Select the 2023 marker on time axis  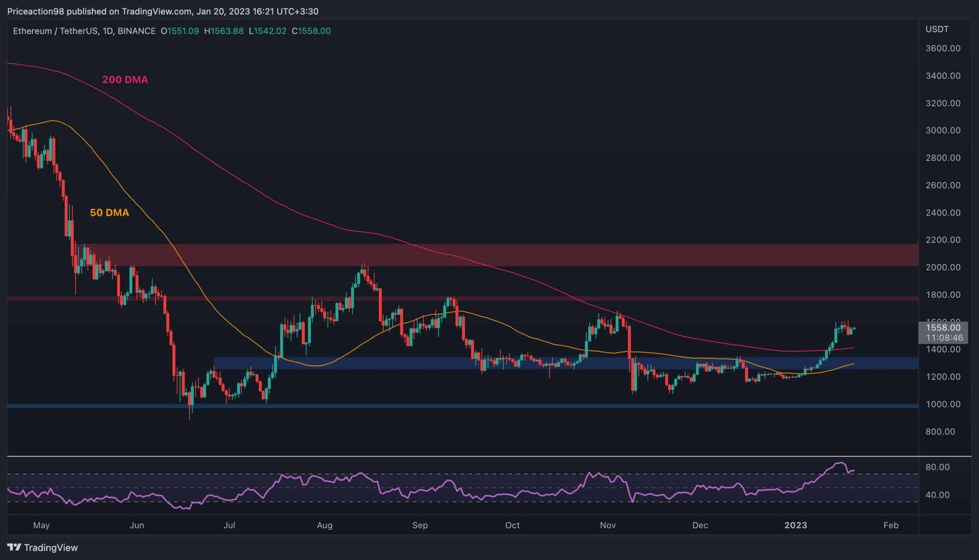(795, 525)
